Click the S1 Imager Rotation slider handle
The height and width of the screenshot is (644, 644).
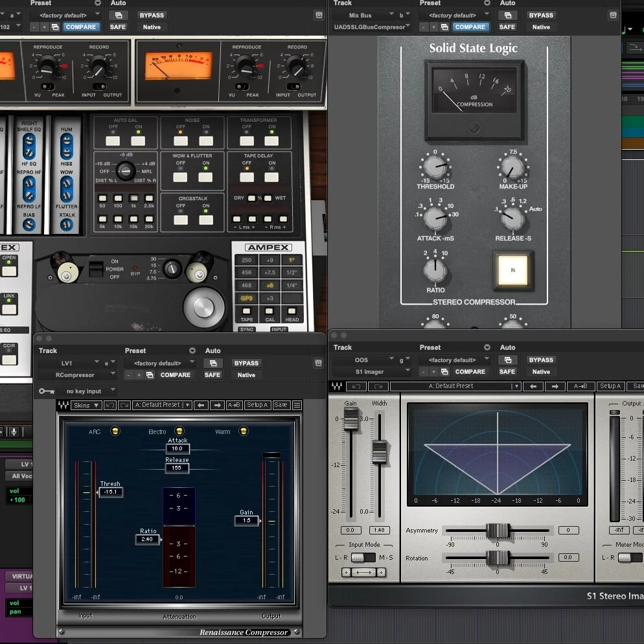pos(498,558)
